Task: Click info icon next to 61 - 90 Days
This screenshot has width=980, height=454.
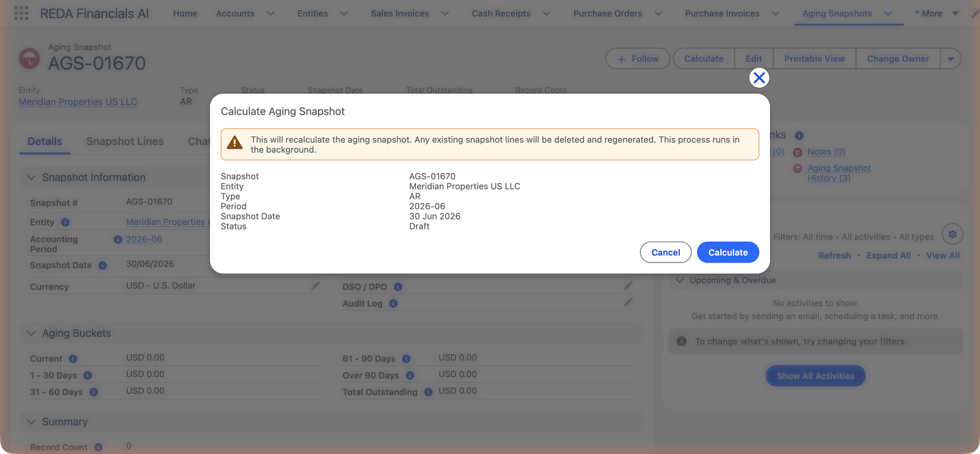Action: pyautogui.click(x=406, y=359)
